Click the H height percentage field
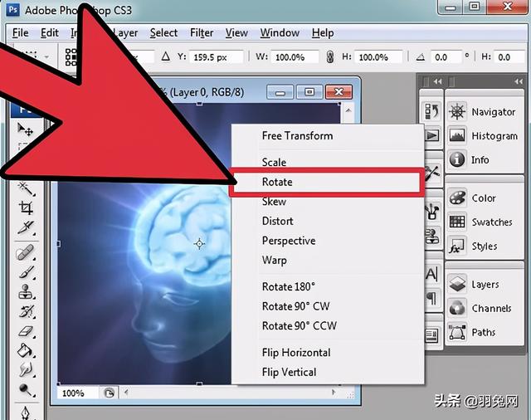 pos(378,57)
